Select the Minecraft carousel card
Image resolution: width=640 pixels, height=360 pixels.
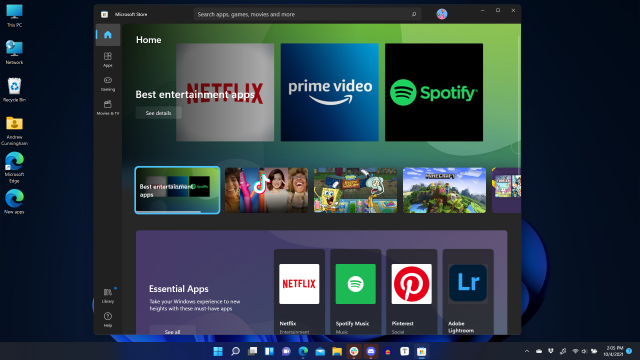pos(444,190)
